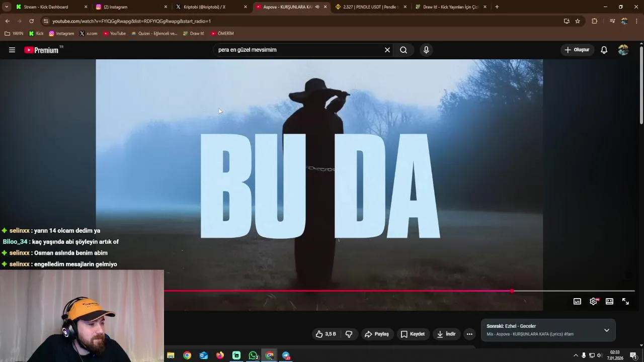Expand the Sonraki: Ezhel - Geceler playlist panel
644x362 pixels.
click(x=607, y=330)
